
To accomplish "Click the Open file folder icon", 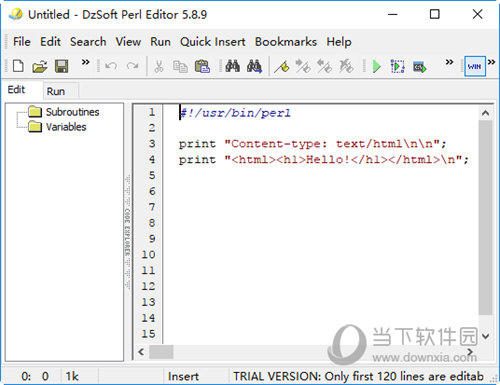I will click(x=40, y=66).
